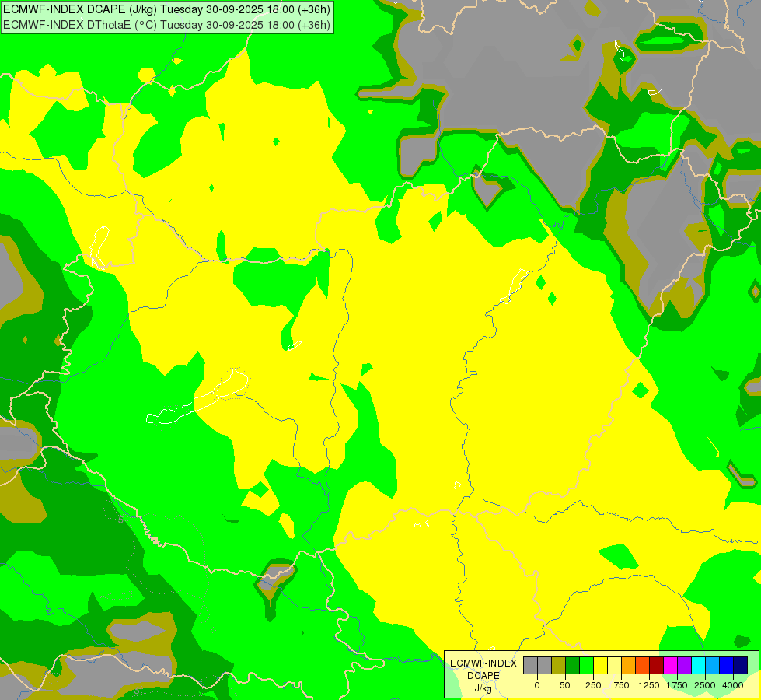Click the saturated yellow legend swatch
761x700 pixels.
coord(601,666)
